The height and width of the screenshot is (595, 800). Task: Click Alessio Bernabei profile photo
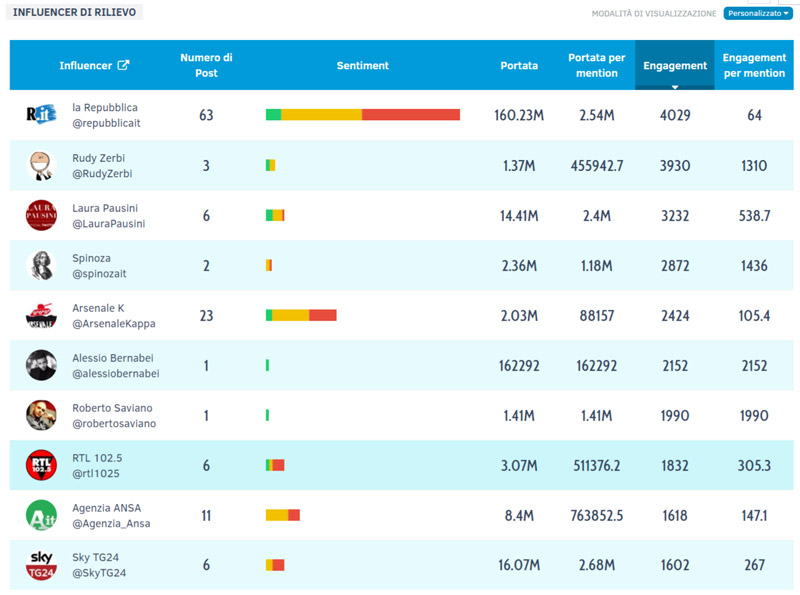(41, 365)
